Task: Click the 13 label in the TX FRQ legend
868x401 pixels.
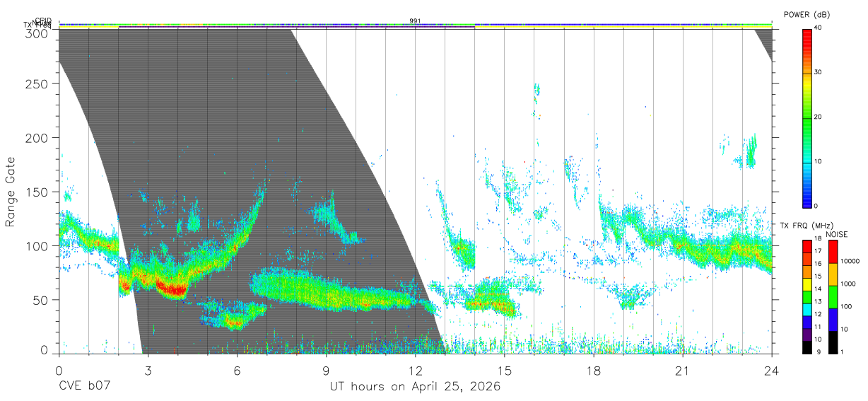Action: [x=818, y=302]
